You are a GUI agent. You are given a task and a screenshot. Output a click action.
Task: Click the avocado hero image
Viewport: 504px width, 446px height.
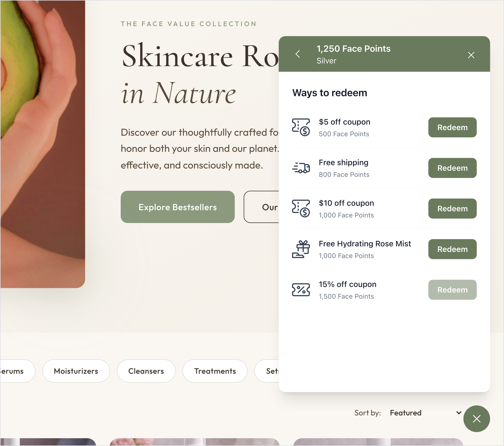click(x=43, y=144)
